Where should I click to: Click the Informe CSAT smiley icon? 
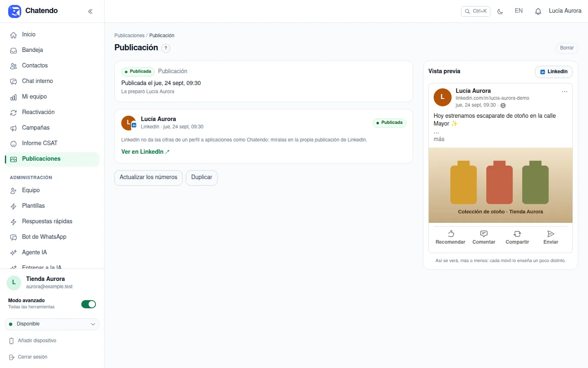click(13, 144)
